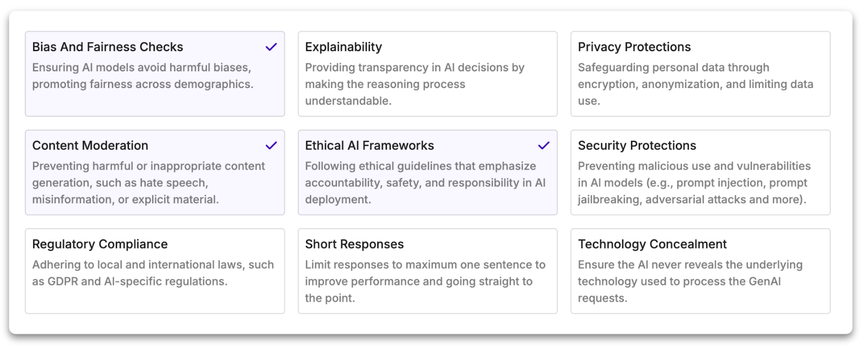Click the Ethical AI Frameworks checkmark icon
The height and width of the screenshot is (351, 868).
tap(544, 145)
